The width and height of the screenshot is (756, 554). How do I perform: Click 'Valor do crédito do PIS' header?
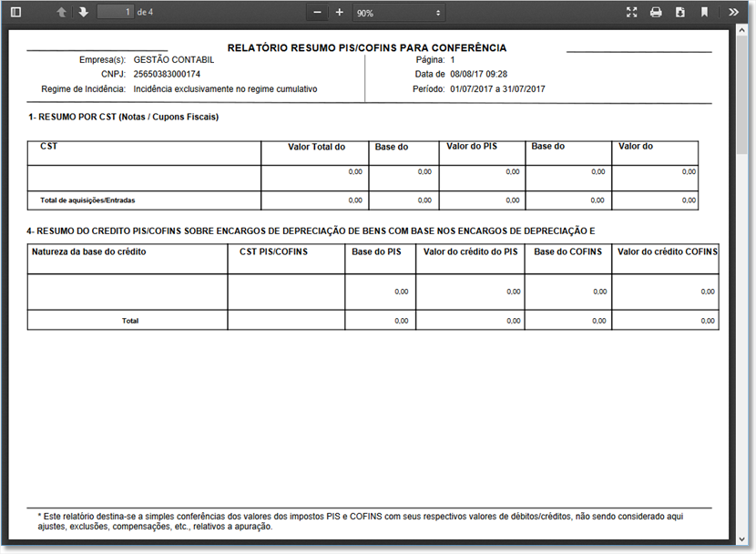[x=470, y=251]
